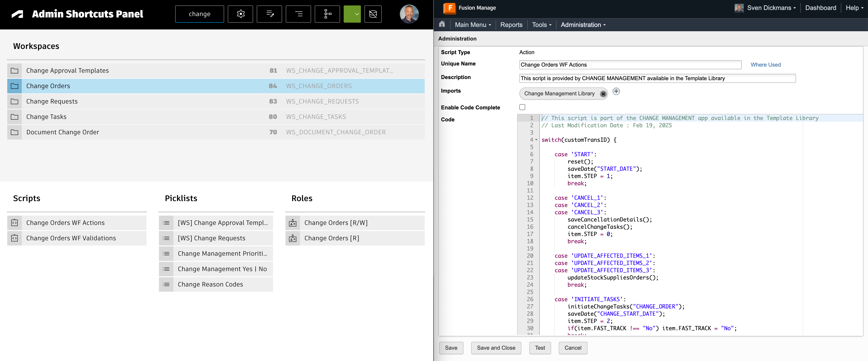Collapse the switch block on code line 4
The image size is (868, 361).
coord(536,140)
